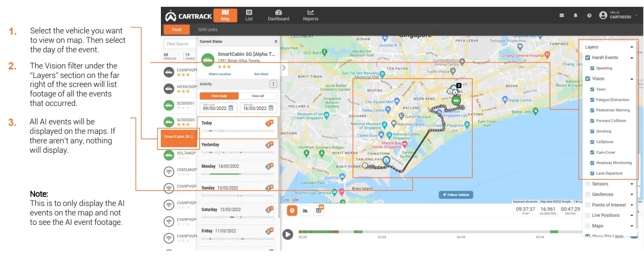Image resolution: width=644 pixels, height=260 pixels.
Task: Expand the Live Positions layer group
Action: (x=631, y=215)
